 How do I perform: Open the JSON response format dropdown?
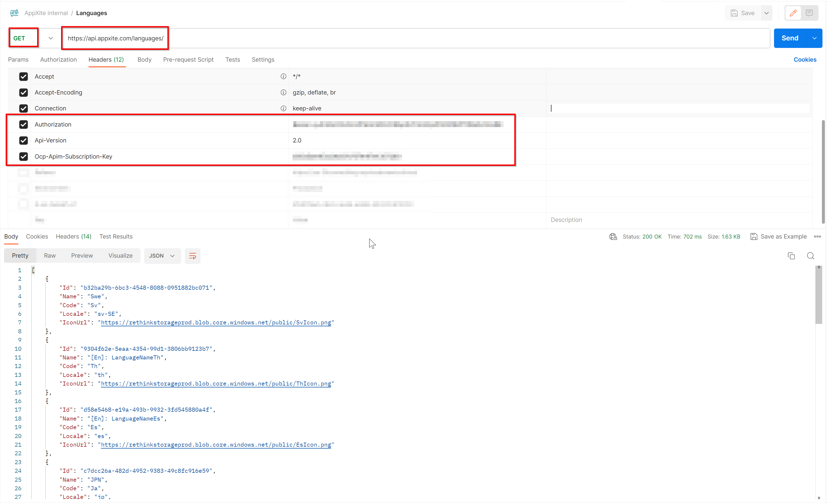coord(162,256)
